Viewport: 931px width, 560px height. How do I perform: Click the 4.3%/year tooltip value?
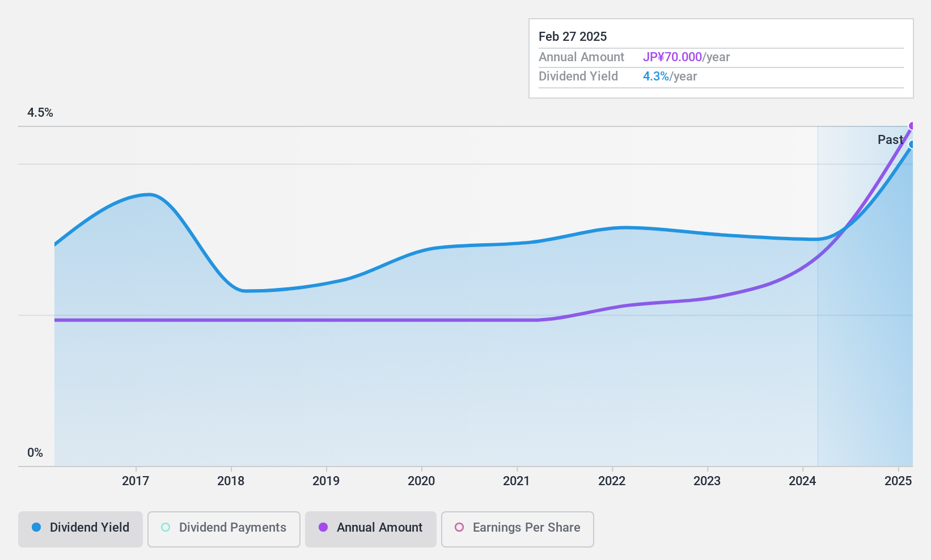tap(670, 77)
